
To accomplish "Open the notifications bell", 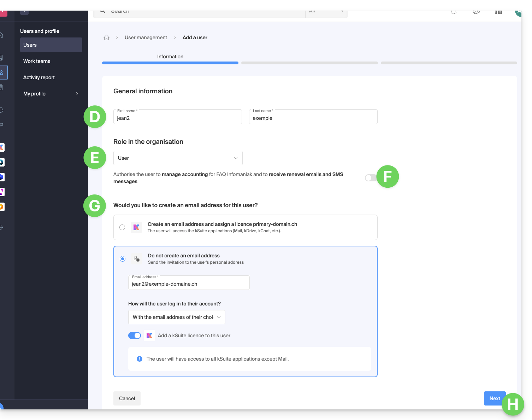I will [454, 12].
